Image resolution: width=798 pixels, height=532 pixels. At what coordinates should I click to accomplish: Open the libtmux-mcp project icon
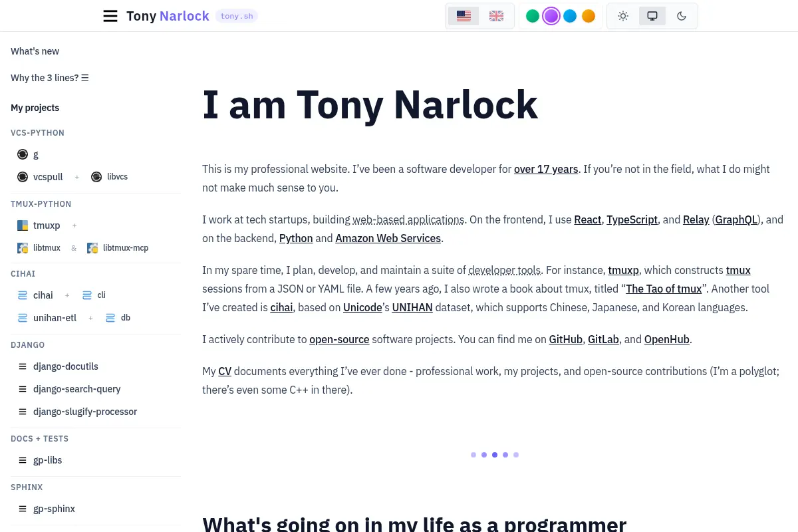[92, 248]
